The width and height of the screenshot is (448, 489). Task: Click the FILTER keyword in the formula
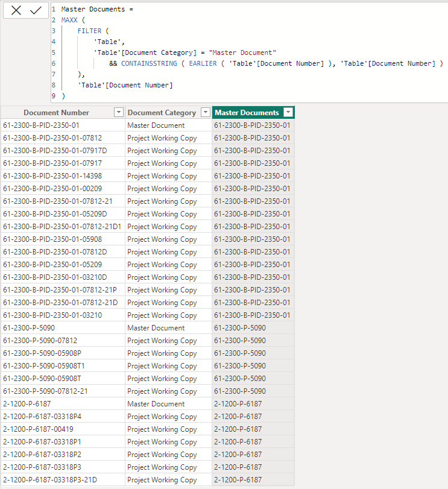click(89, 31)
